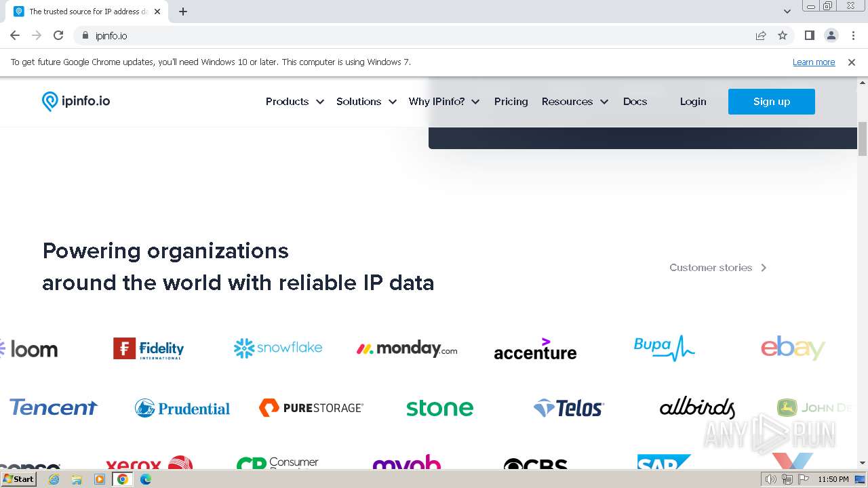
Task: Go back with browser back arrow
Action: tap(15, 35)
